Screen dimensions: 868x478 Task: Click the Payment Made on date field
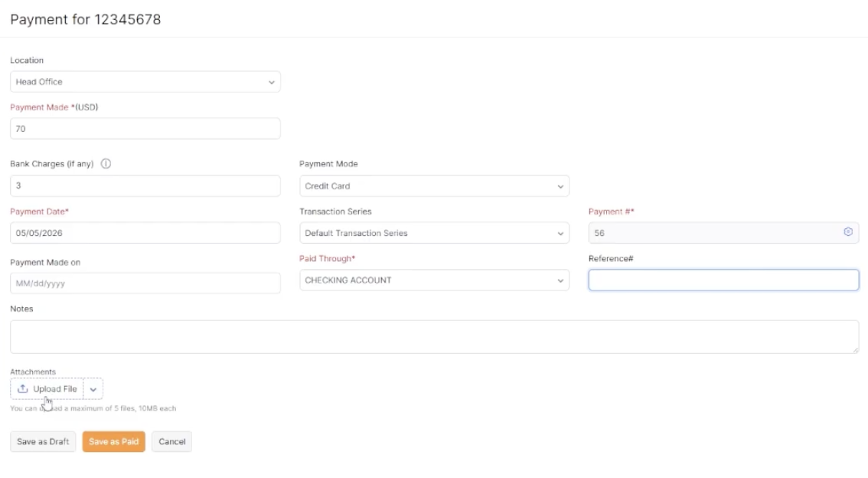point(145,283)
